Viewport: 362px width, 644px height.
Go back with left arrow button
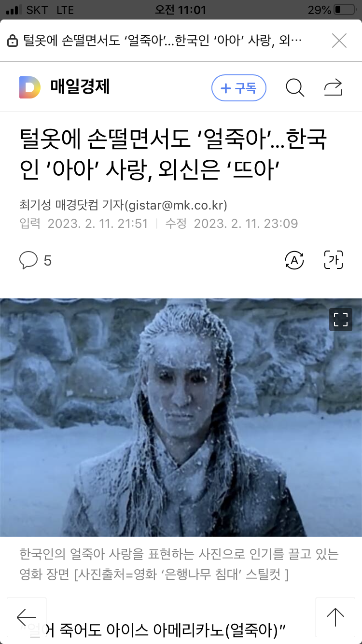27,617
